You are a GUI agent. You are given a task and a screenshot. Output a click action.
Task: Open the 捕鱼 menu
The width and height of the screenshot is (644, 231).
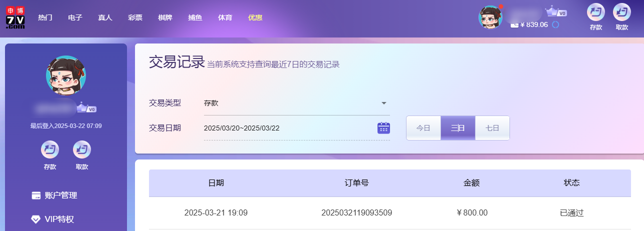(195, 17)
